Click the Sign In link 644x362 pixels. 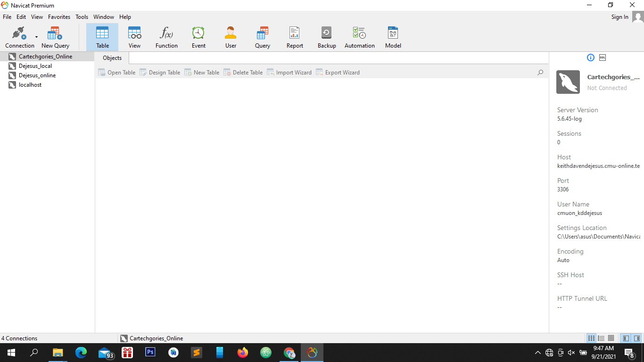[619, 17]
